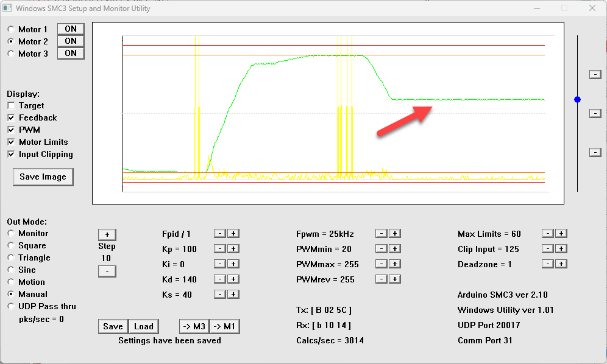The width and height of the screenshot is (607, 364).
Task: Decrease the Kd value with minus button
Action: pyautogui.click(x=220, y=279)
